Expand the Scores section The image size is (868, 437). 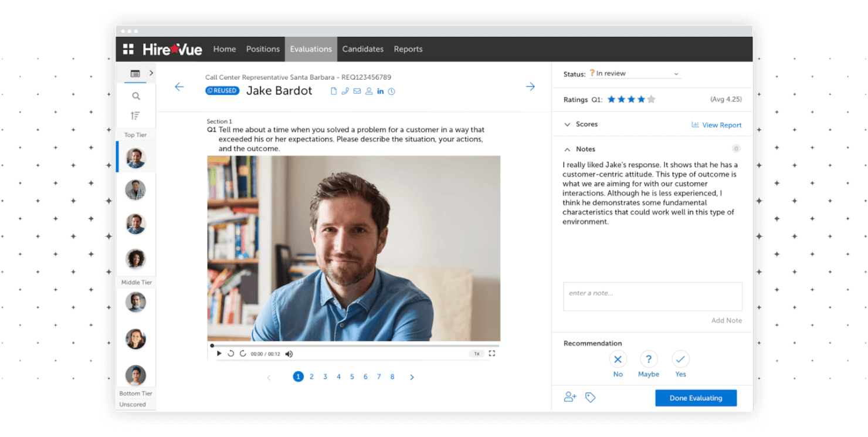point(567,124)
